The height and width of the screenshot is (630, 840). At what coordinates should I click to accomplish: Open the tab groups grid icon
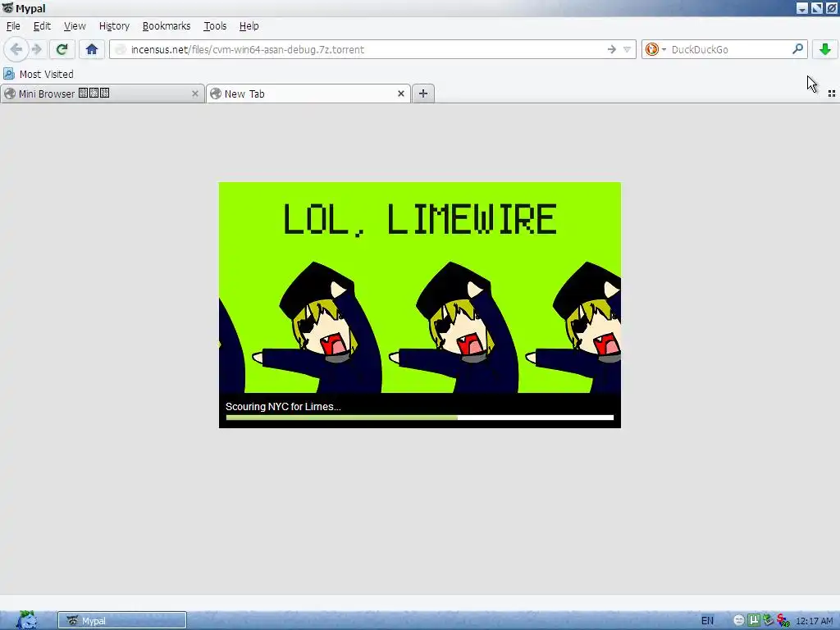(x=832, y=94)
